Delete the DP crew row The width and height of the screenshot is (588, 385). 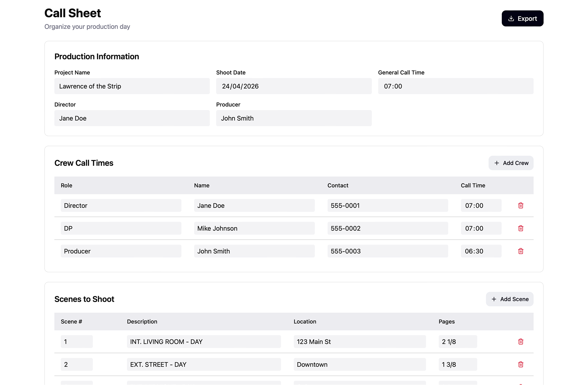pos(521,228)
